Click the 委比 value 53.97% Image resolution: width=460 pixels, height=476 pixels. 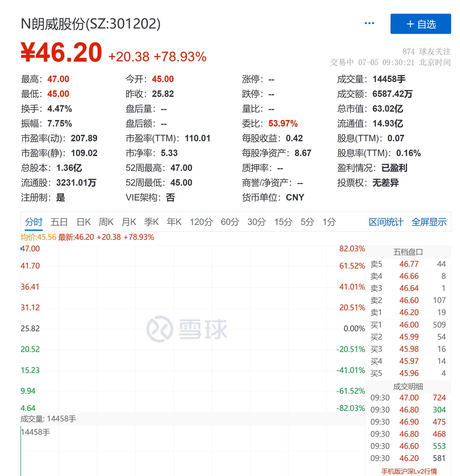[283, 124]
